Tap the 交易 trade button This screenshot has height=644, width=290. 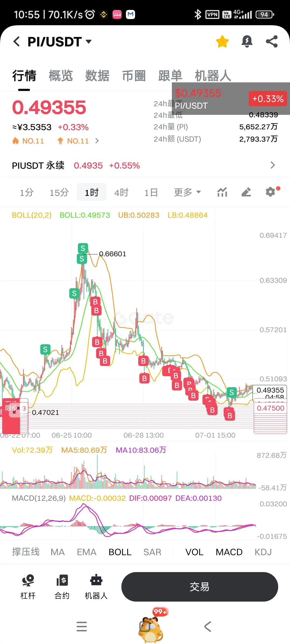(200, 587)
